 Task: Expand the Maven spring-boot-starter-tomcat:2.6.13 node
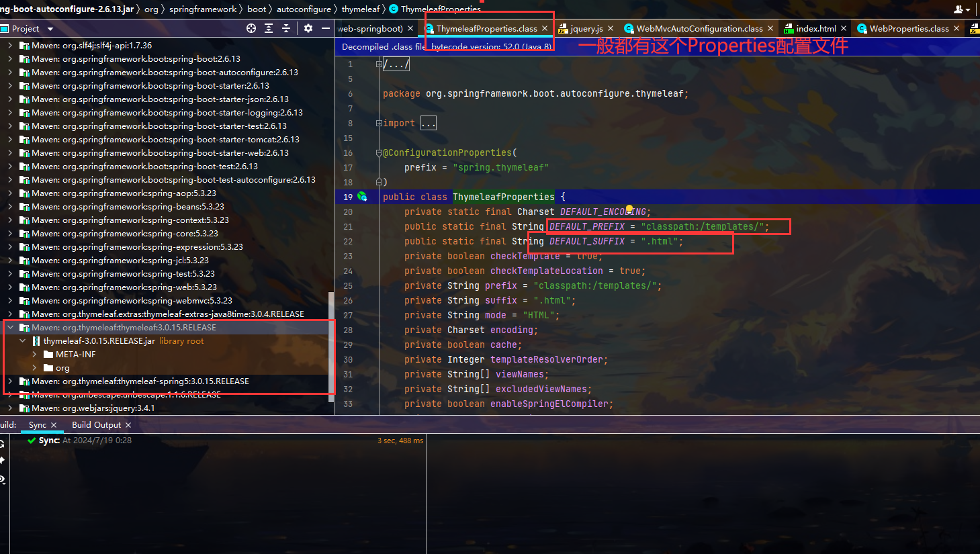point(10,140)
